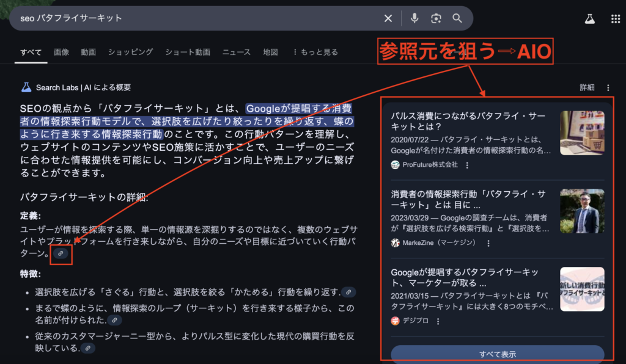Open article Googleが提唱するバタフライサーキット、マーケターが取る

465,277
